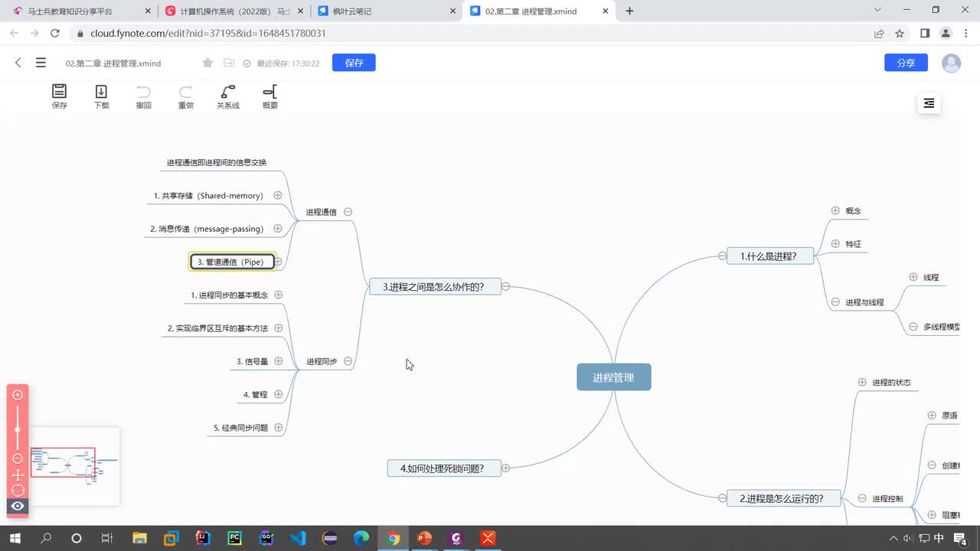Expand the 概念 node

point(835,210)
